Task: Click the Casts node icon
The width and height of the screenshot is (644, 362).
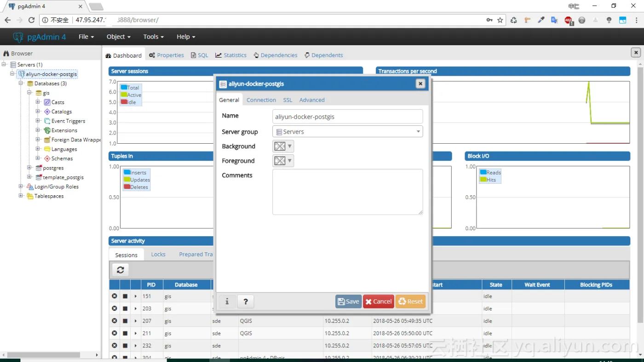Action: click(x=47, y=102)
